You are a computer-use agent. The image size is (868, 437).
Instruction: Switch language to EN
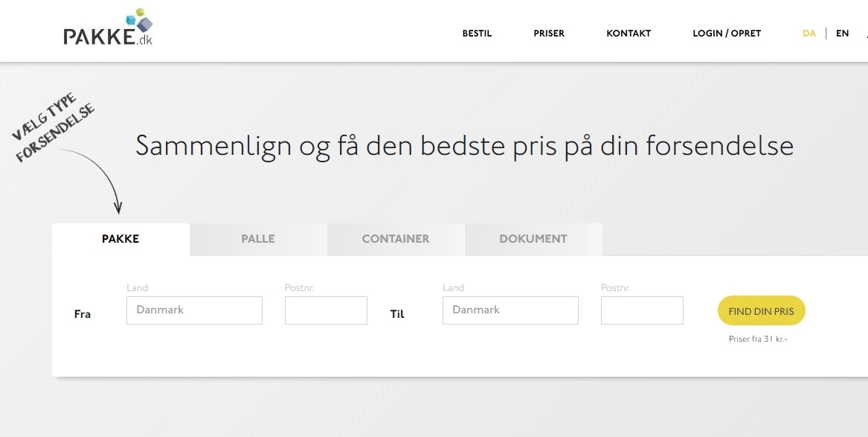click(x=842, y=34)
